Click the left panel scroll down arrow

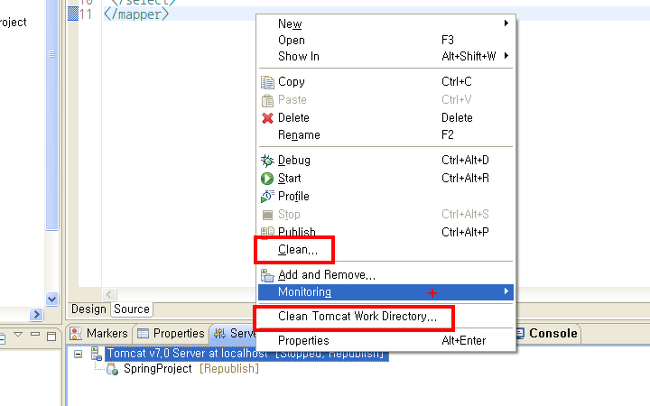pyautogui.click(x=52, y=299)
